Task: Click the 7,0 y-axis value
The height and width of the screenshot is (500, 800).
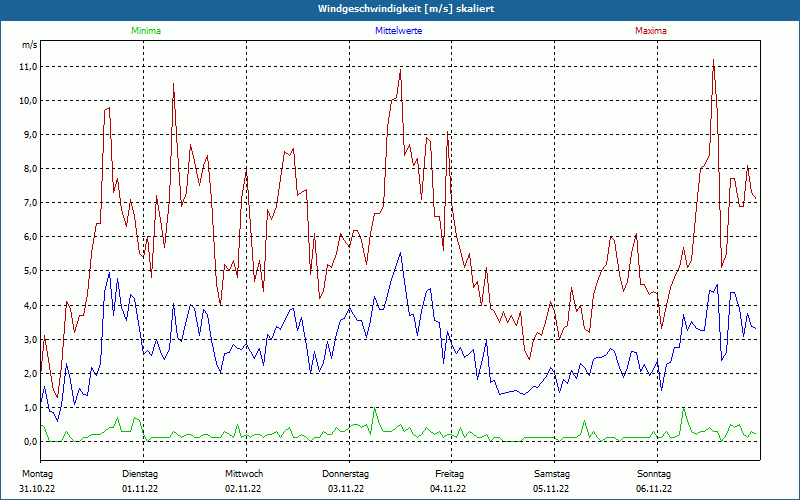Action: [30, 203]
